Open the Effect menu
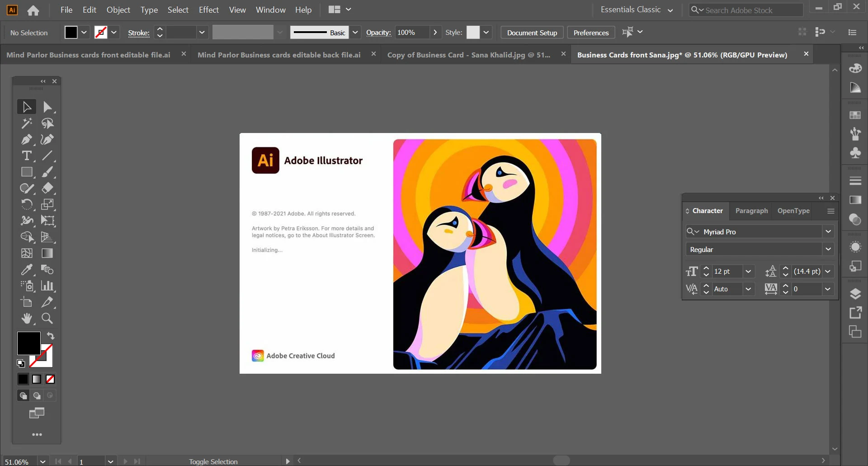Viewport: 868px width, 466px height. pos(208,10)
